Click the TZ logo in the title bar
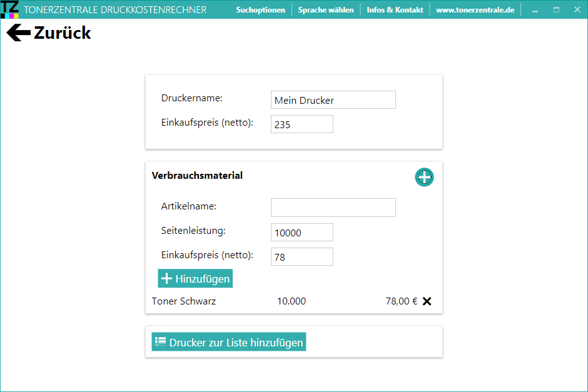Screen dimensions: 588x392 [10, 9]
